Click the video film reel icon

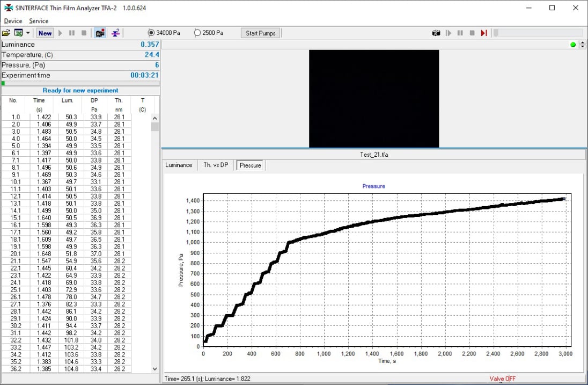[436, 33]
